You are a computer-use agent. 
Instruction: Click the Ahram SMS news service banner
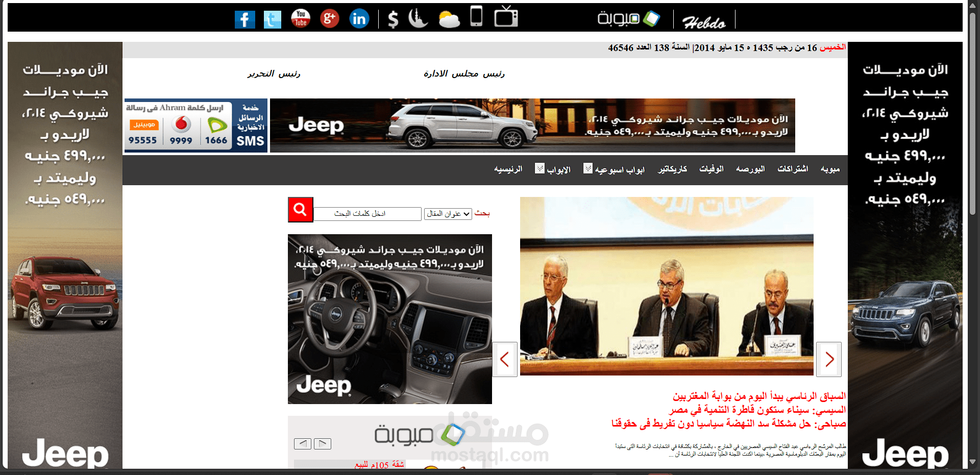(x=196, y=126)
